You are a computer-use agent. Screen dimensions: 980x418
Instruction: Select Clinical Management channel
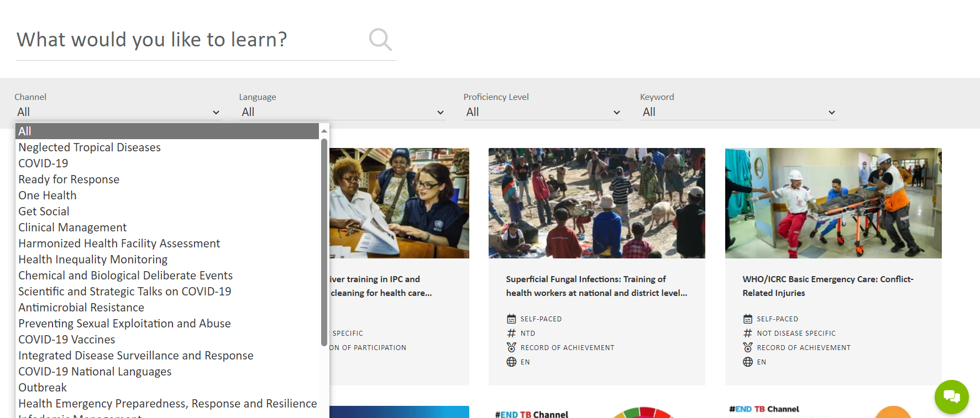point(167,227)
